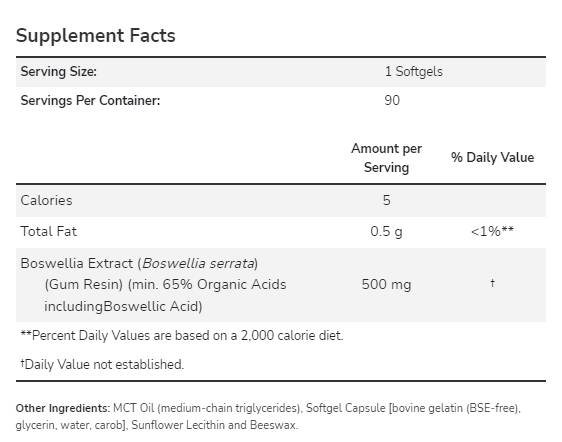Click the 90 servings value
562x442 pixels.
point(392,100)
